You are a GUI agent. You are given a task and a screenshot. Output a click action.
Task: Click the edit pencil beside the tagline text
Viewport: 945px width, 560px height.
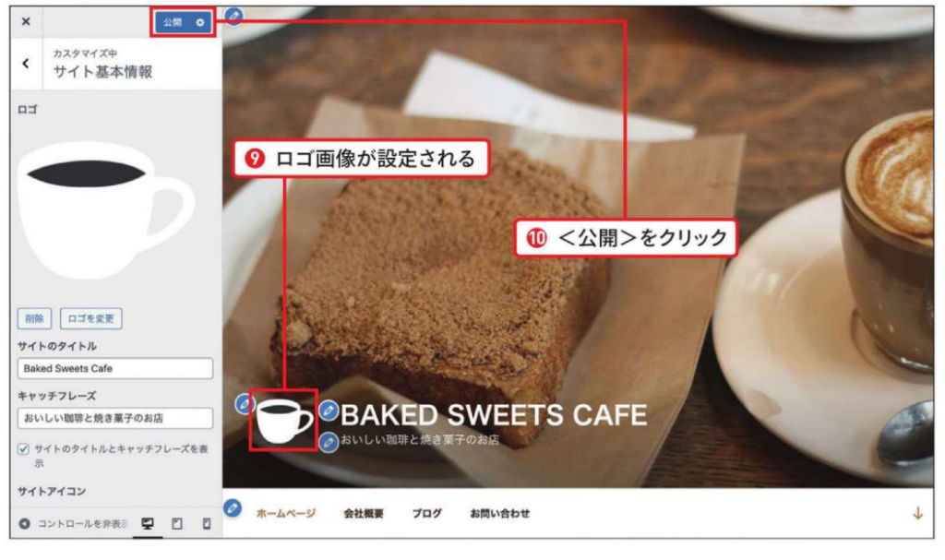(x=329, y=442)
